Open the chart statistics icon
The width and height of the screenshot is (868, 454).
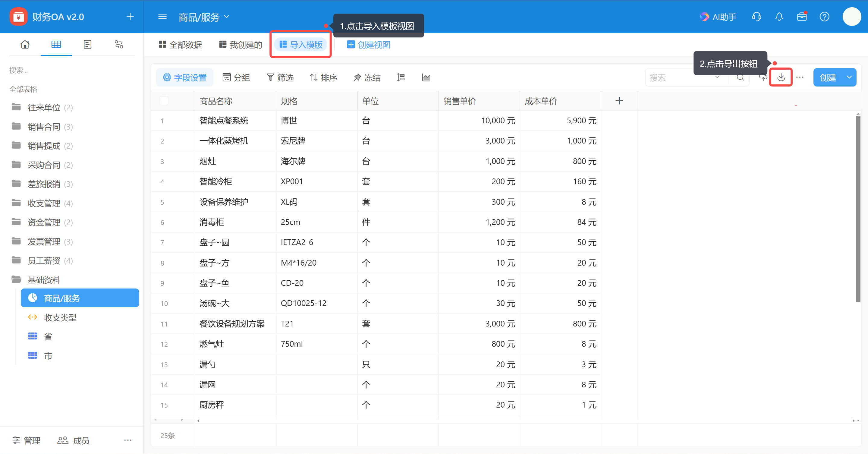click(426, 77)
